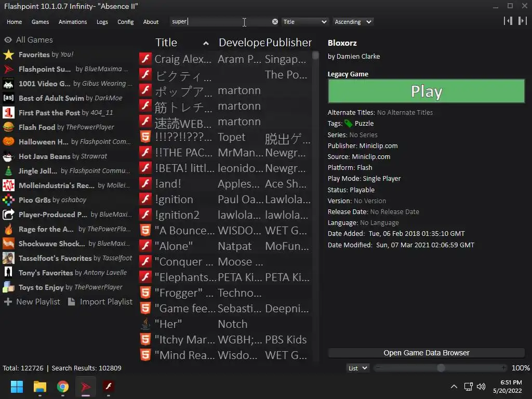Toggle Title column sort arrow
The width and height of the screenshot is (532, 399).
point(206,43)
